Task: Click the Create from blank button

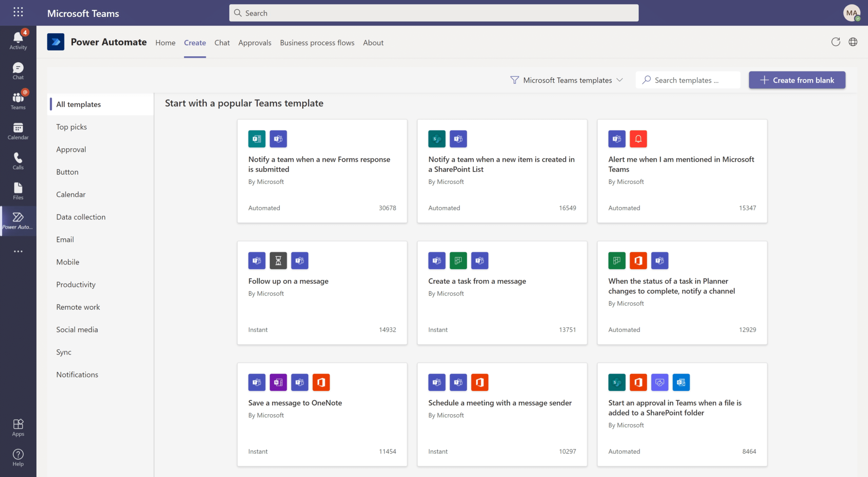Action: (x=797, y=80)
